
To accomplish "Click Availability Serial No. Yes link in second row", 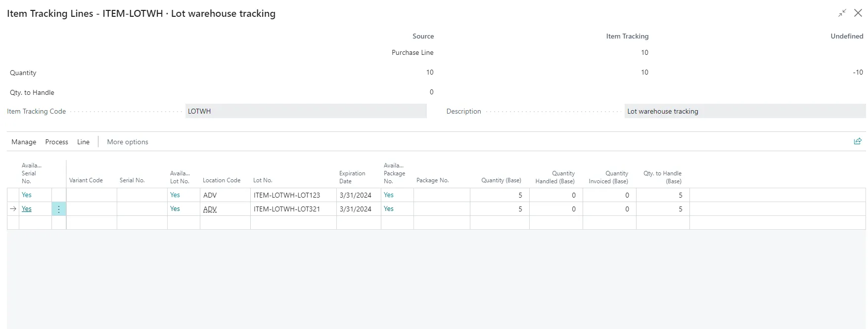I will click(x=27, y=209).
